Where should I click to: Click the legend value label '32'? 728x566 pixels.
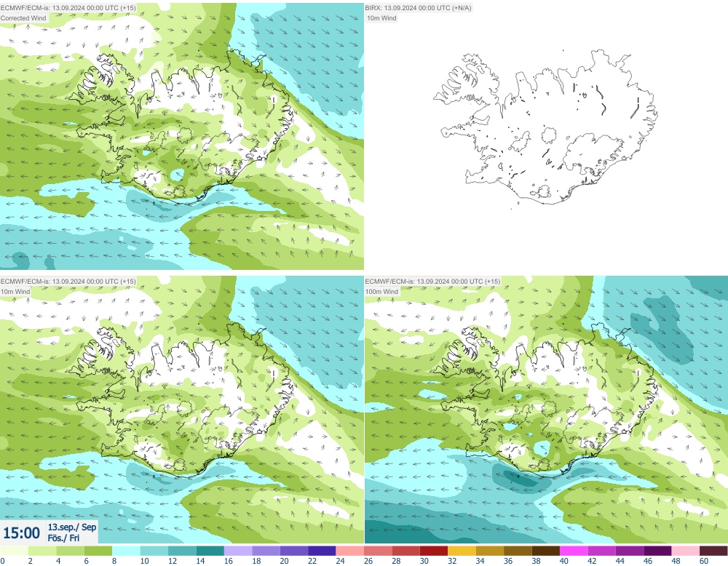[x=452, y=561]
